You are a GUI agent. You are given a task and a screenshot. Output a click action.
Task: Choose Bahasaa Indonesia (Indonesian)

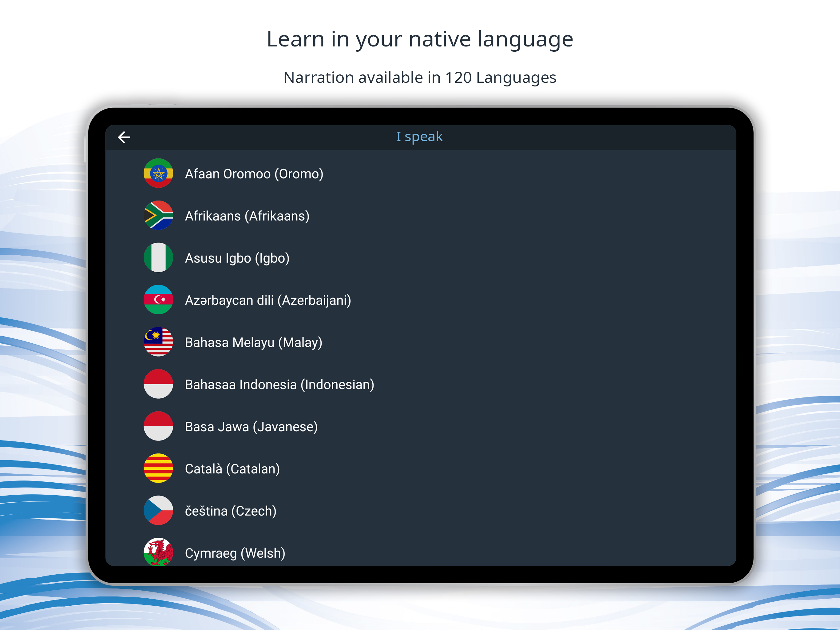(279, 385)
